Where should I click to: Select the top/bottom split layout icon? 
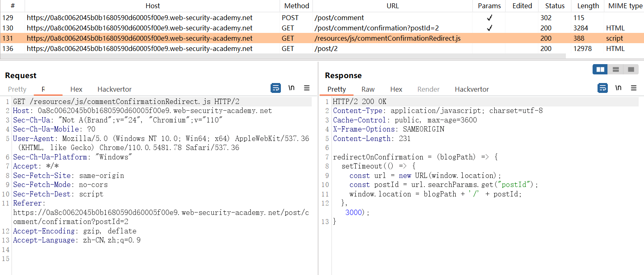[616, 69]
